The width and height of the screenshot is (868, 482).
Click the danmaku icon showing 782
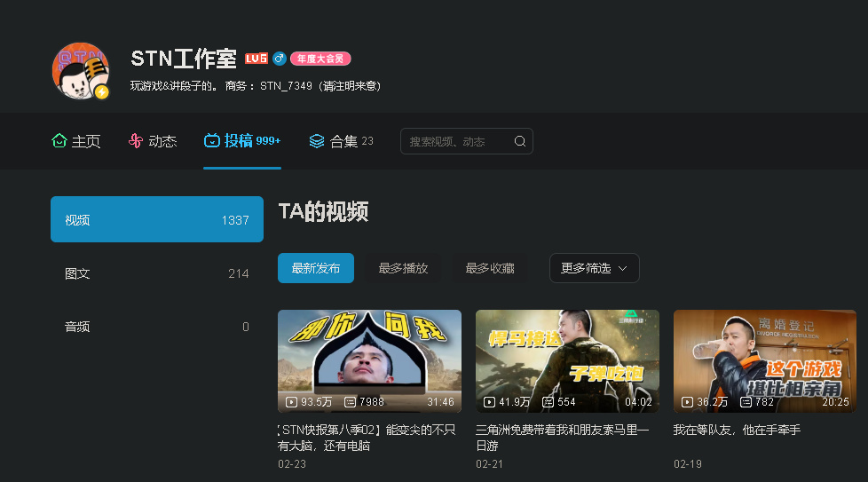(746, 402)
